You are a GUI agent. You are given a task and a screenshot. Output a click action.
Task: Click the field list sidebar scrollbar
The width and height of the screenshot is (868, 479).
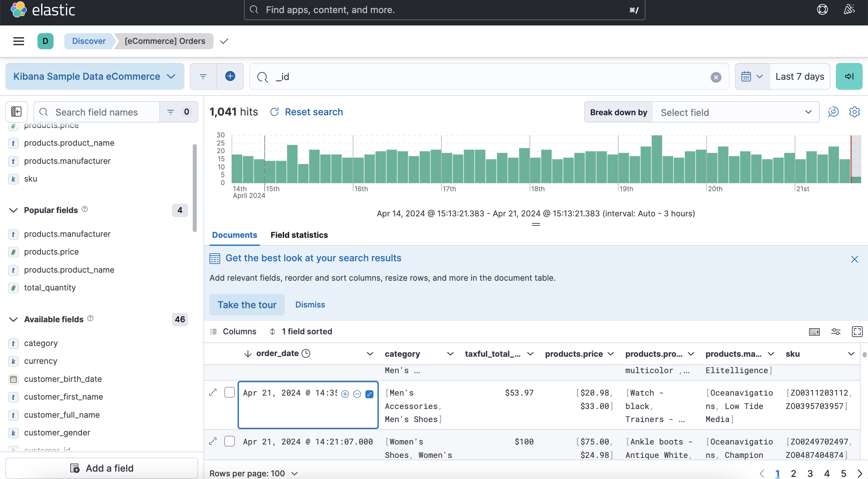point(194,188)
